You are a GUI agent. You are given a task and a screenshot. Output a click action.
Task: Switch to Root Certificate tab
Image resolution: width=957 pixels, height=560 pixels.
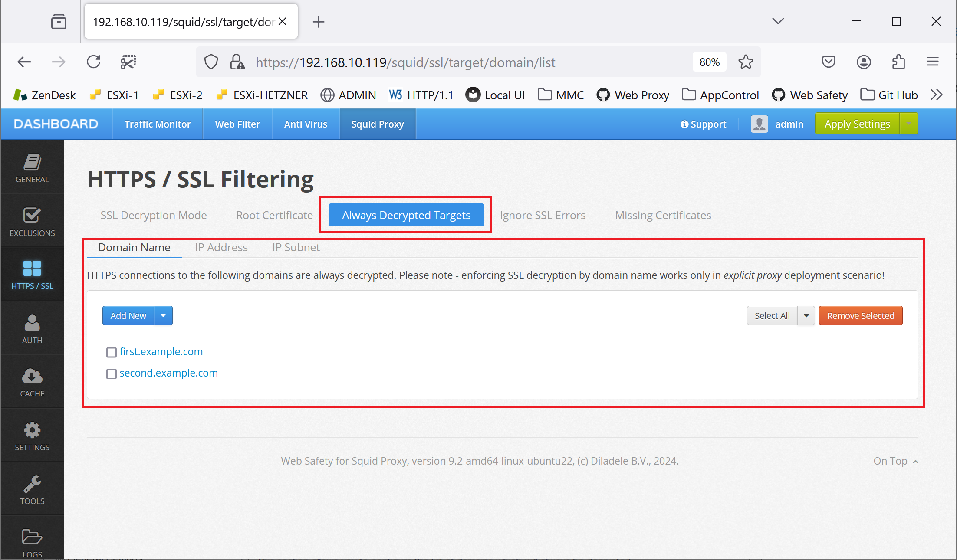(x=274, y=215)
